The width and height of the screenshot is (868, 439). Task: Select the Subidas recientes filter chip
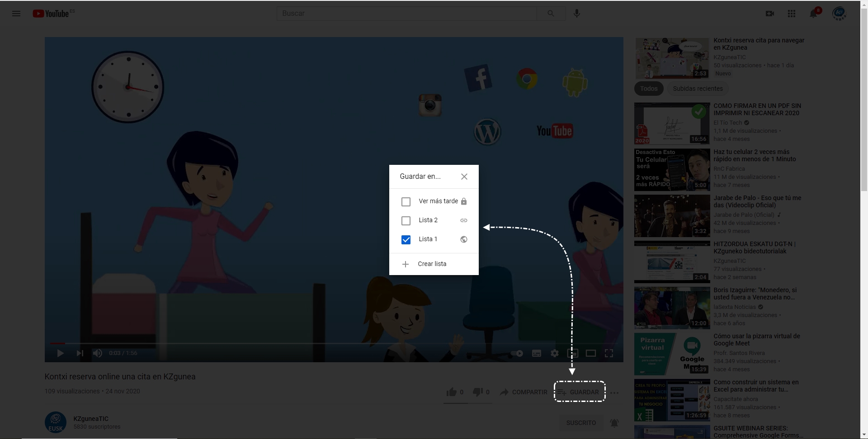pyautogui.click(x=698, y=89)
